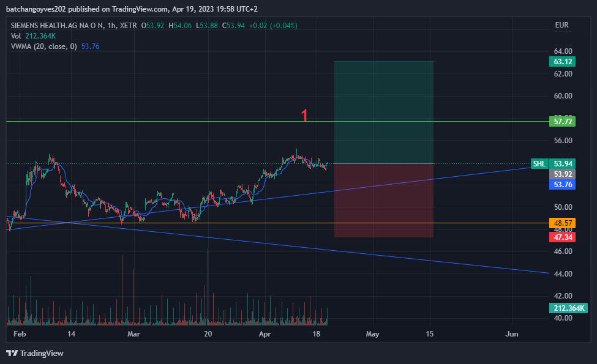597x364 pixels.
Task: Click the 60.00 price scale value
Action: 563,96
